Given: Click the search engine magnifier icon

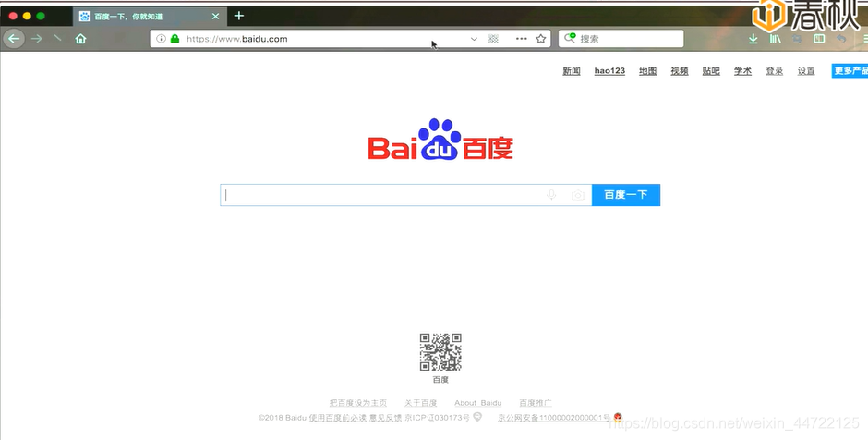Looking at the screenshot, I should pyautogui.click(x=570, y=38).
